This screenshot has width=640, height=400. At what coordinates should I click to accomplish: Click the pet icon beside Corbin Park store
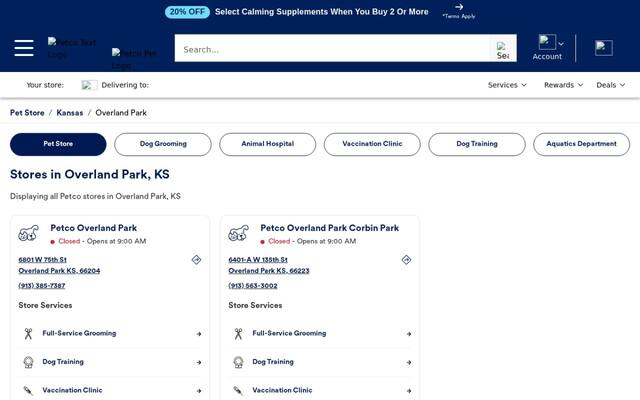pos(238,233)
